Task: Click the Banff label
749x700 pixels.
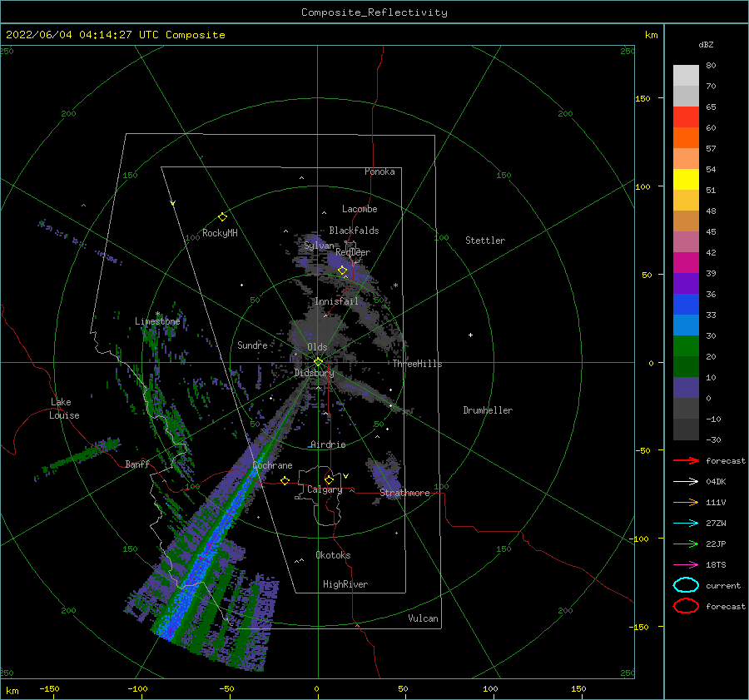Action: click(x=137, y=464)
